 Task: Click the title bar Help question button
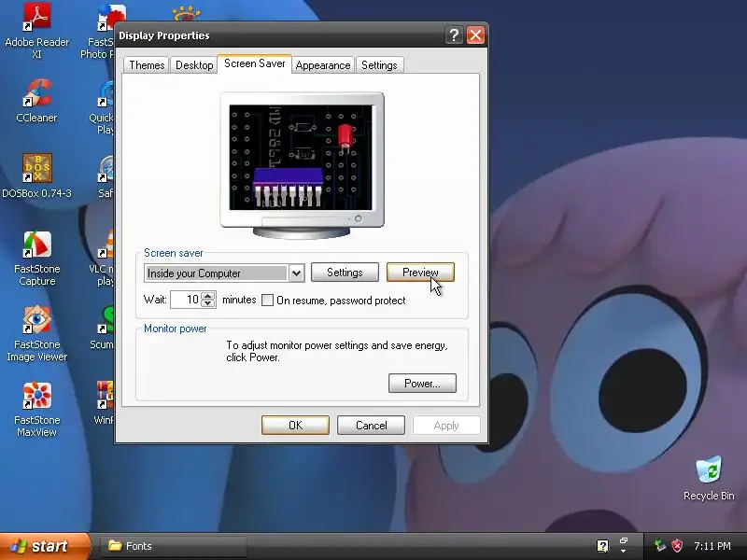[454, 35]
